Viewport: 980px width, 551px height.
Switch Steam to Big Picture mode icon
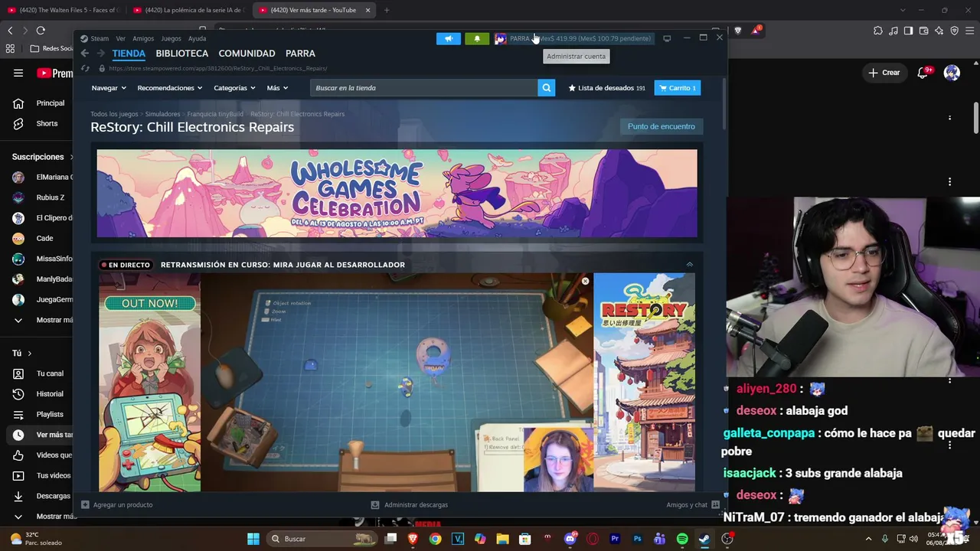pos(667,38)
